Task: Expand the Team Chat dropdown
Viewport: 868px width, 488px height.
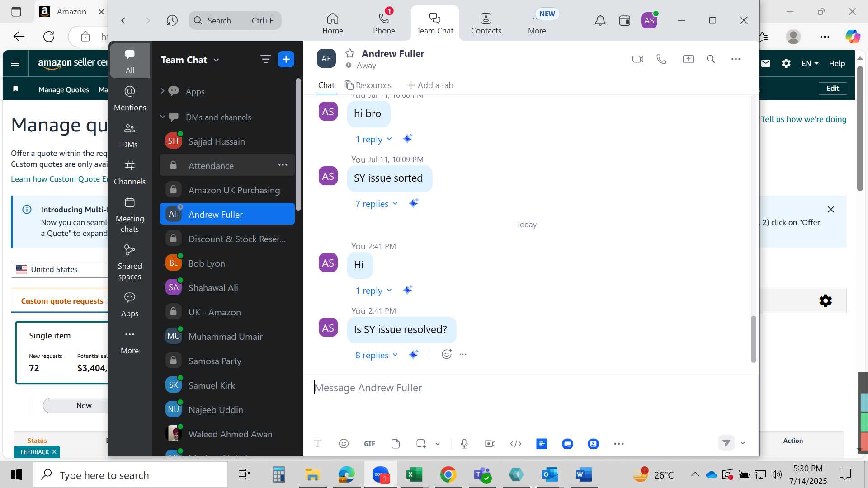Action: pos(216,60)
